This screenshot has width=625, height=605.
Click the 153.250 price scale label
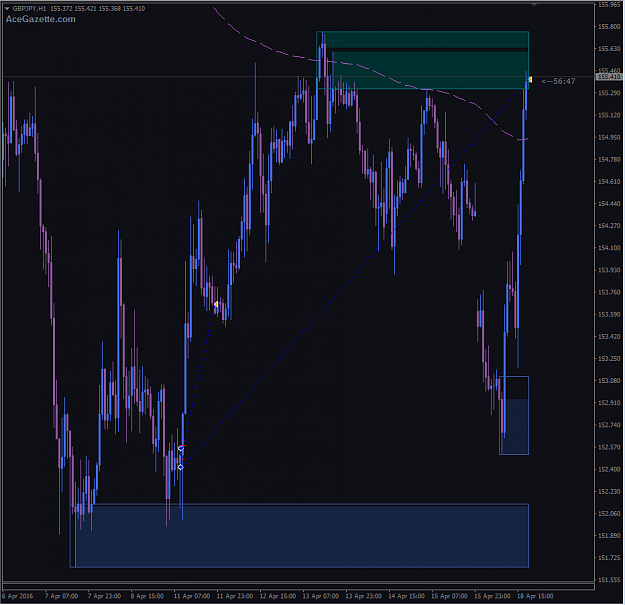pyautogui.click(x=609, y=359)
